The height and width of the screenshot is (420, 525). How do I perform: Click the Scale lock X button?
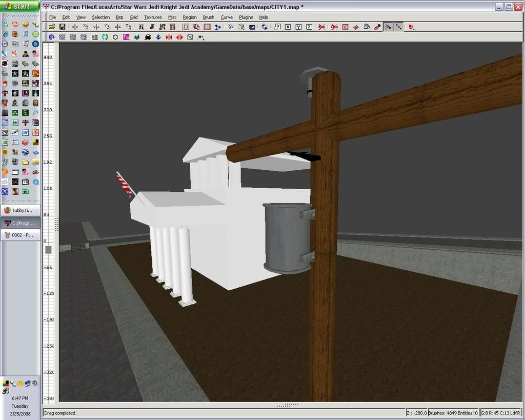click(x=288, y=27)
